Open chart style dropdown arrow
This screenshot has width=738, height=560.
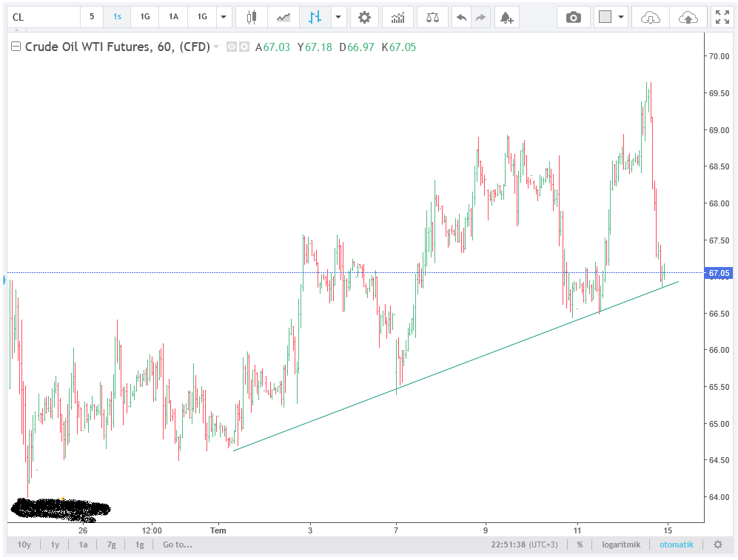(x=338, y=17)
